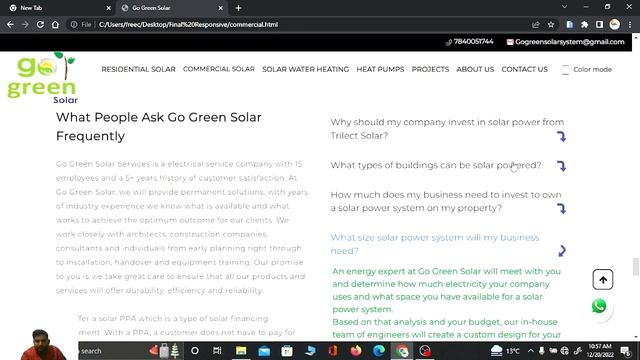Select the Go Green Solar tab
Viewport: 640px width, 360px height.
coord(171,8)
